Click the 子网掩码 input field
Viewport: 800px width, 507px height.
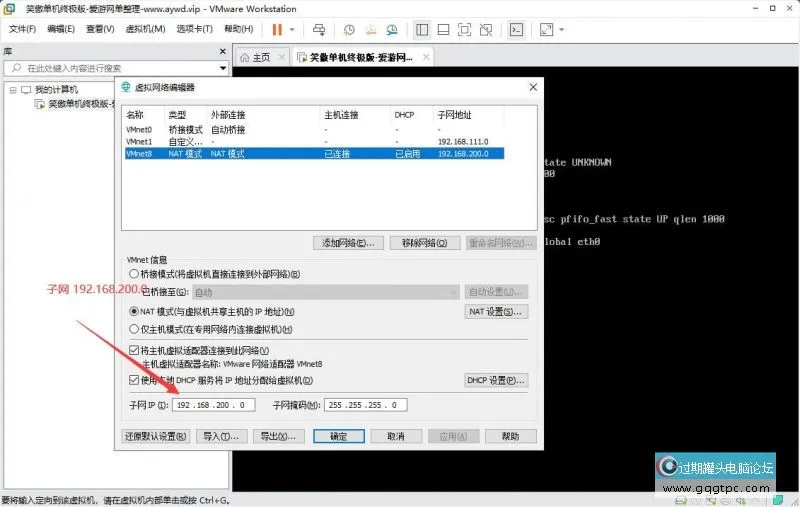pos(365,405)
